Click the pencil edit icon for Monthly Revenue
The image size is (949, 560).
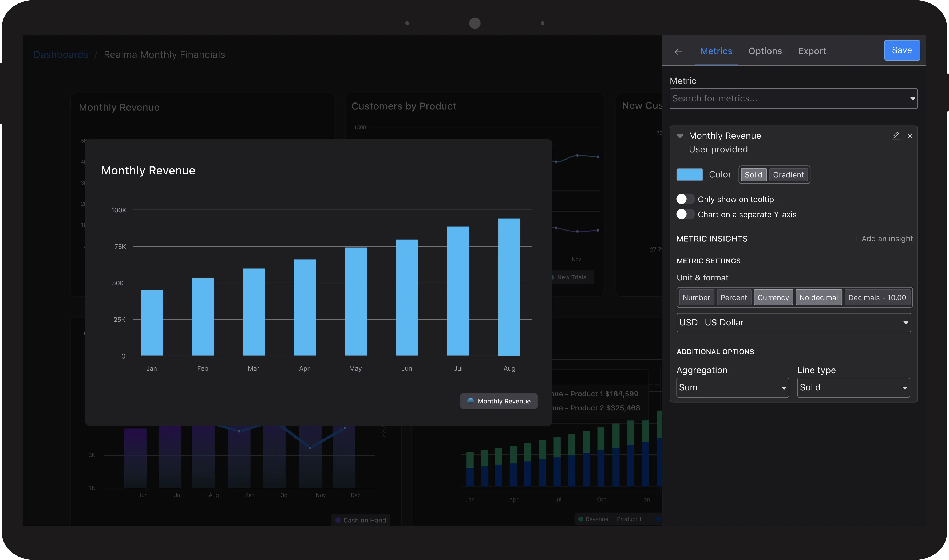point(895,136)
